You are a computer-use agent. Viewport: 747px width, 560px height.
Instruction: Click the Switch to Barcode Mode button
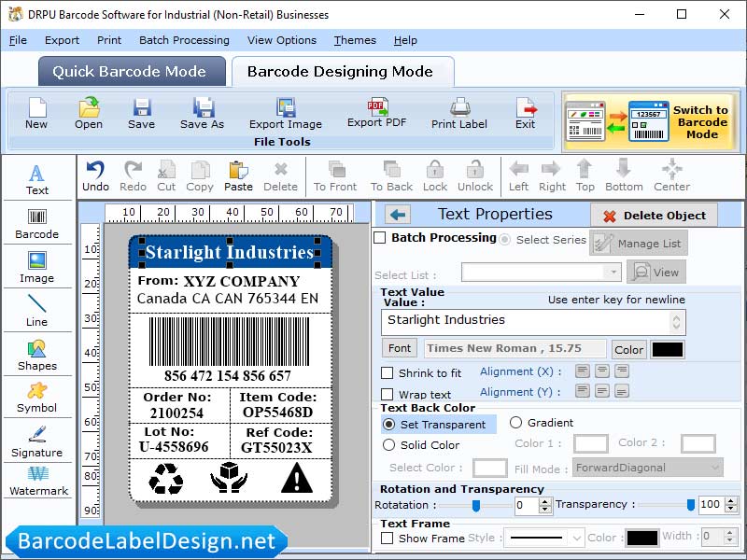coord(651,122)
